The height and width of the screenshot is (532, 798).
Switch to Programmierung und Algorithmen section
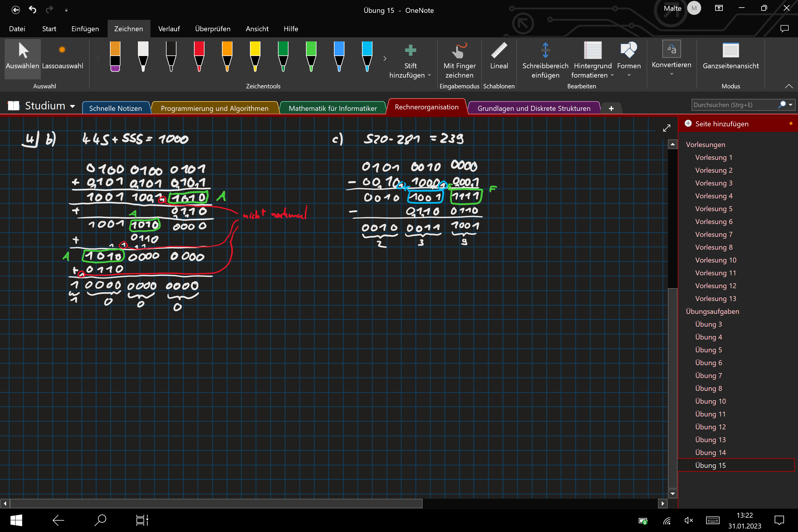tap(214, 108)
